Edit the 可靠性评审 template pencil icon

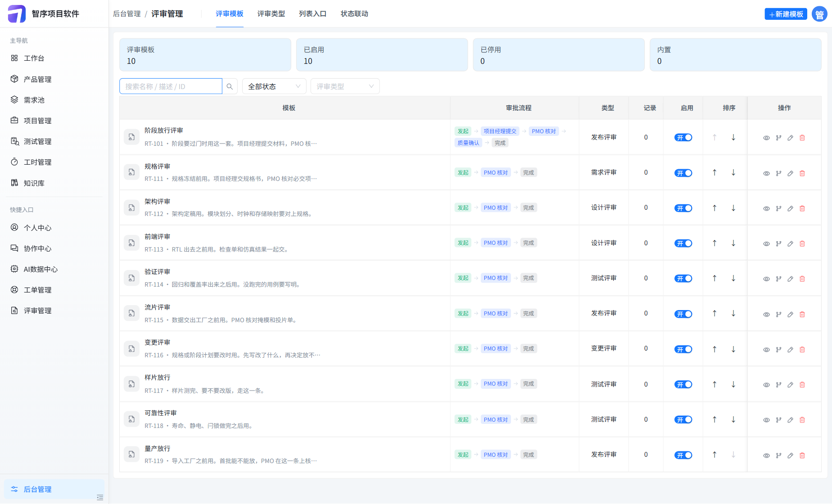790,420
